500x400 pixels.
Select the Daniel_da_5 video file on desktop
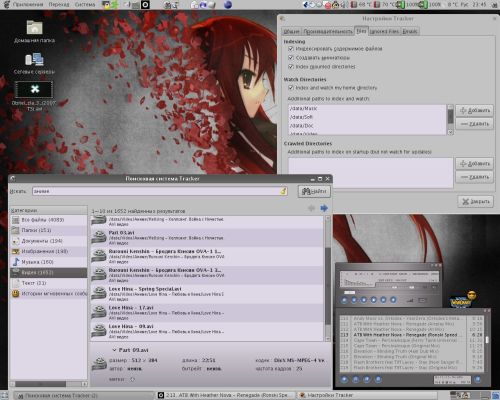pos(34,96)
